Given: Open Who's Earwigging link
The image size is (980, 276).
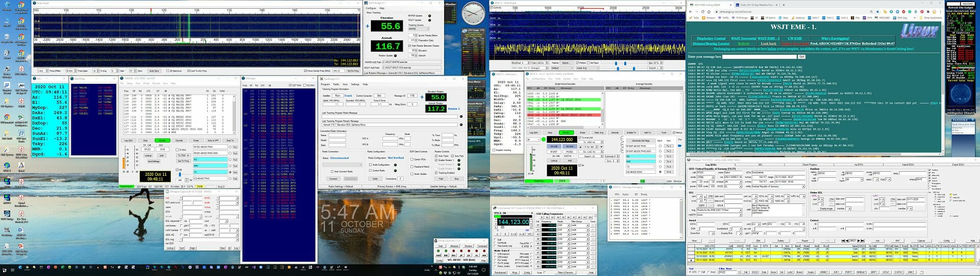Looking at the screenshot, I should tap(835, 38).
